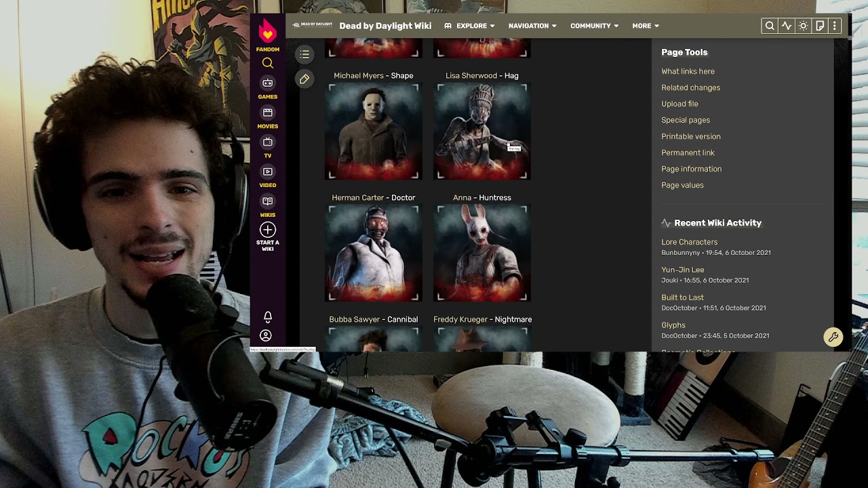Click the Anna name link
The height and width of the screenshot is (488, 868).
coord(462,197)
